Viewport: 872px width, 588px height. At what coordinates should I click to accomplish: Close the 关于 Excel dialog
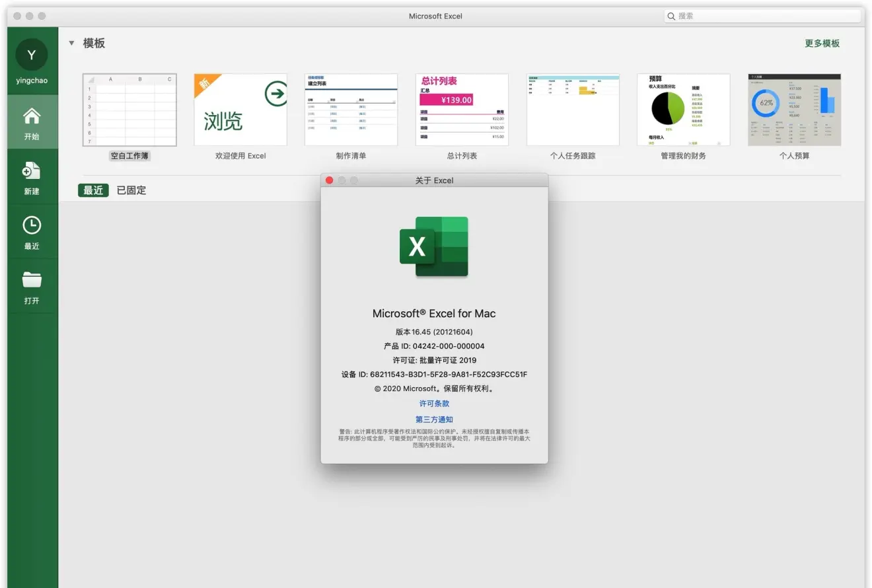pyautogui.click(x=330, y=180)
